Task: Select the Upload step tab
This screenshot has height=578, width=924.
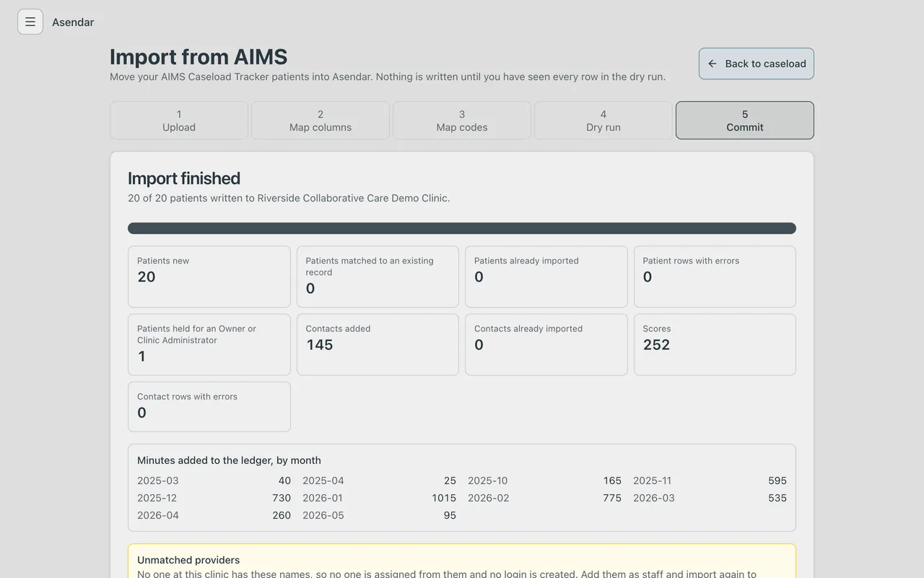Action: click(x=179, y=120)
